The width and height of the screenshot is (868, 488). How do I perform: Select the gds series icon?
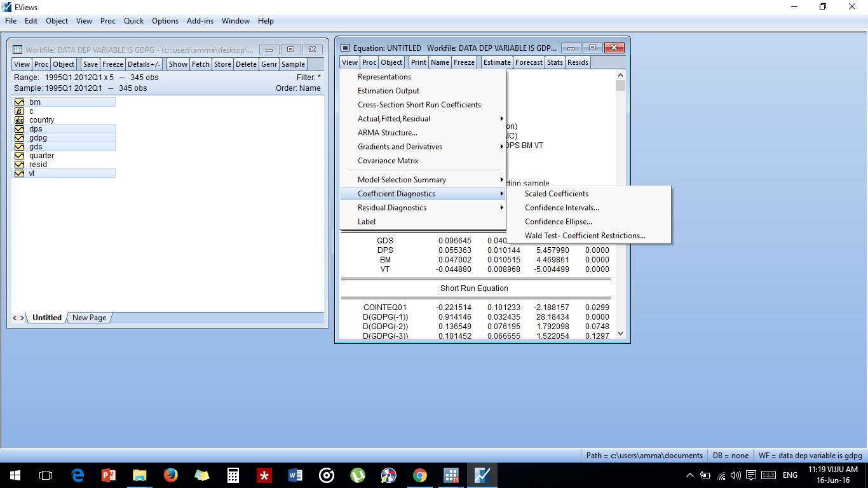(x=19, y=147)
